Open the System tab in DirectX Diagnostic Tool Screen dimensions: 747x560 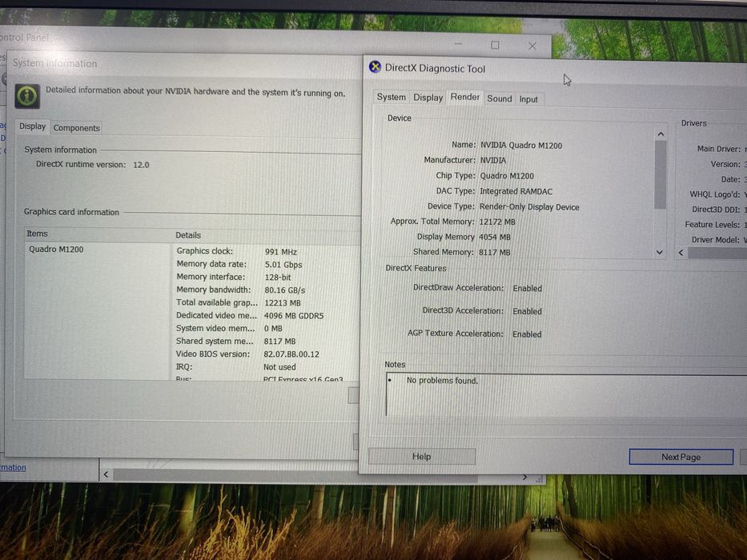pyautogui.click(x=392, y=97)
